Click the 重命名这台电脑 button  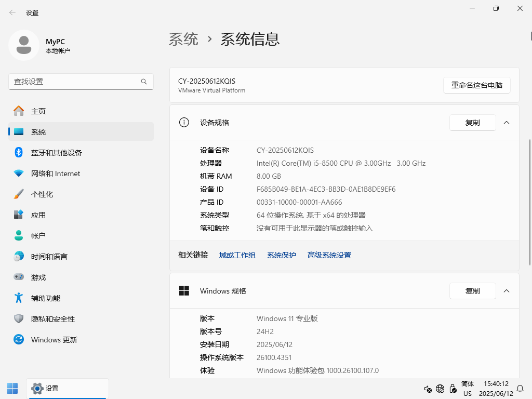point(477,85)
